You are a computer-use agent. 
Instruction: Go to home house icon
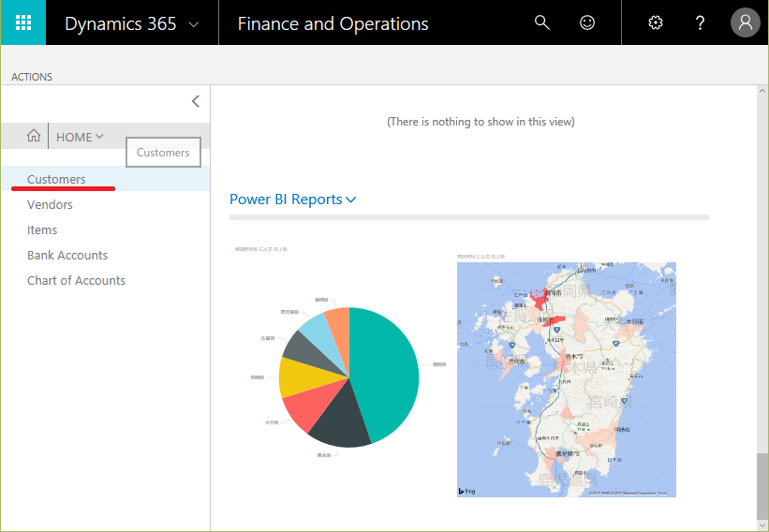point(34,136)
